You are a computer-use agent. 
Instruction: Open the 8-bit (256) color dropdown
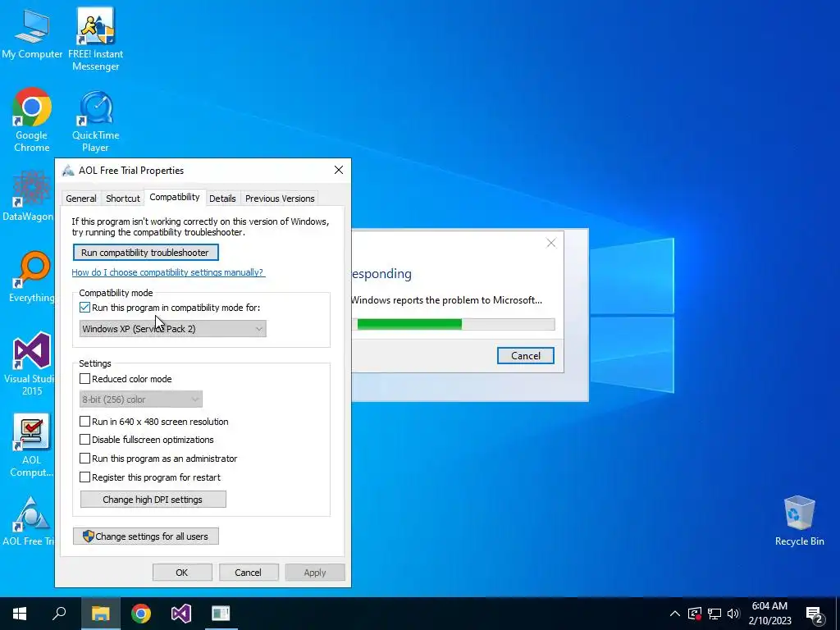[141, 399]
